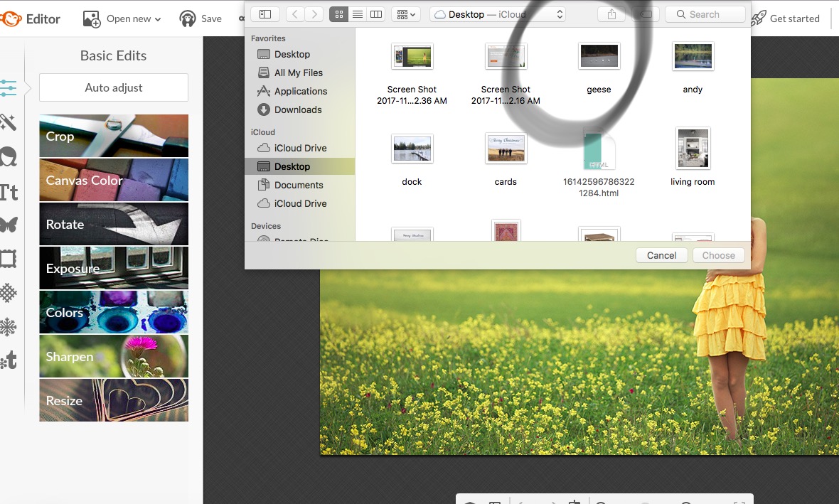The height and width of the screenshot is (504, 839).
Task: Select Desktop under iCloud section
Action: pyautogui.click(x=299, y=166)
